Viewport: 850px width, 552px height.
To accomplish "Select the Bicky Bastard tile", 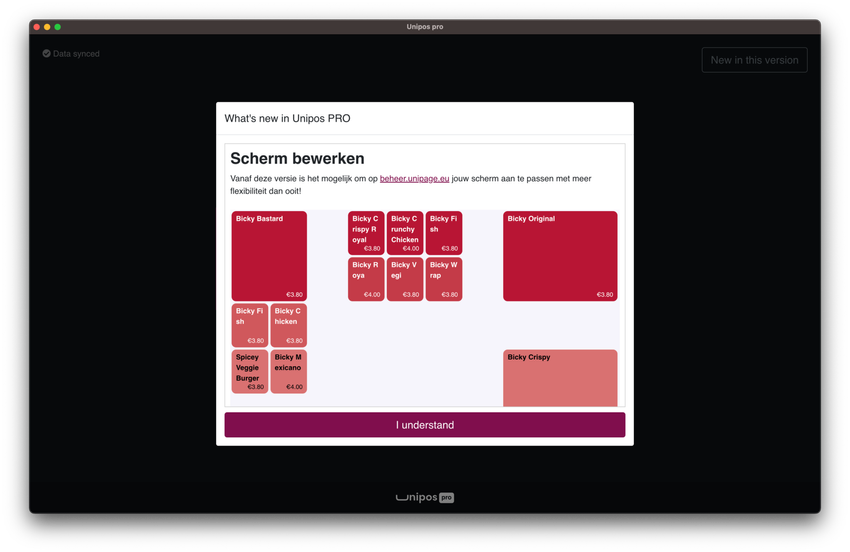I will click(x=269, y=256).
